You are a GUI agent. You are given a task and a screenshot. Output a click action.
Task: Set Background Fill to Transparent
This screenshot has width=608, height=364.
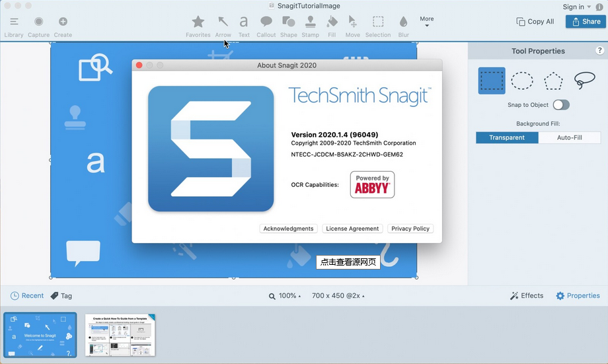click(x=507, y=137)
